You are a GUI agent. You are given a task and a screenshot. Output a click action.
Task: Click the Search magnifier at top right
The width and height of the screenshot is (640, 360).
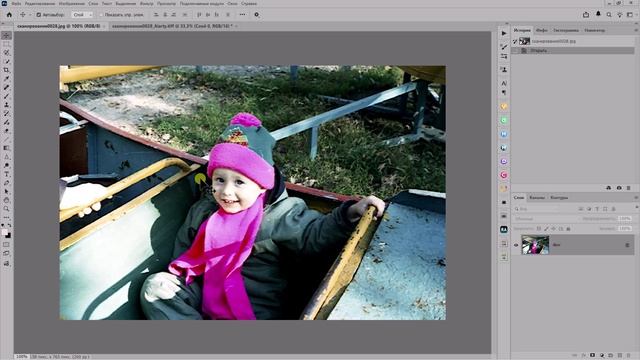tap(609, 15)
